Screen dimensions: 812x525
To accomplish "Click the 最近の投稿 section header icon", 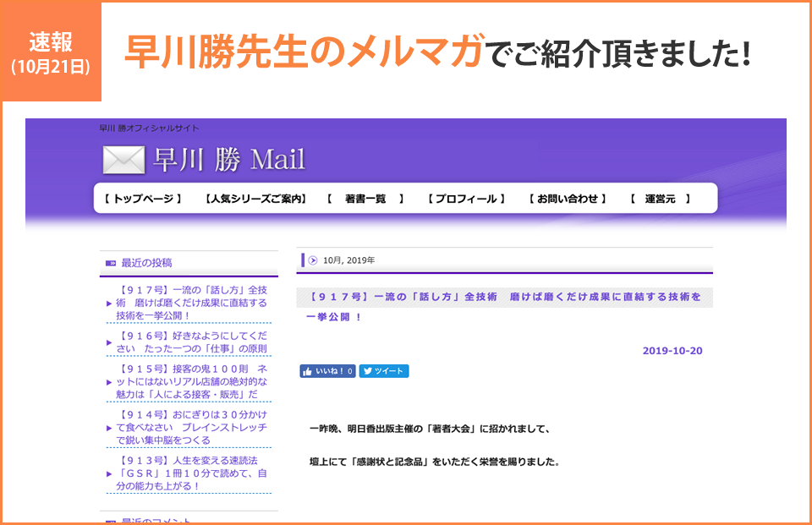I will tap(110, 263).
